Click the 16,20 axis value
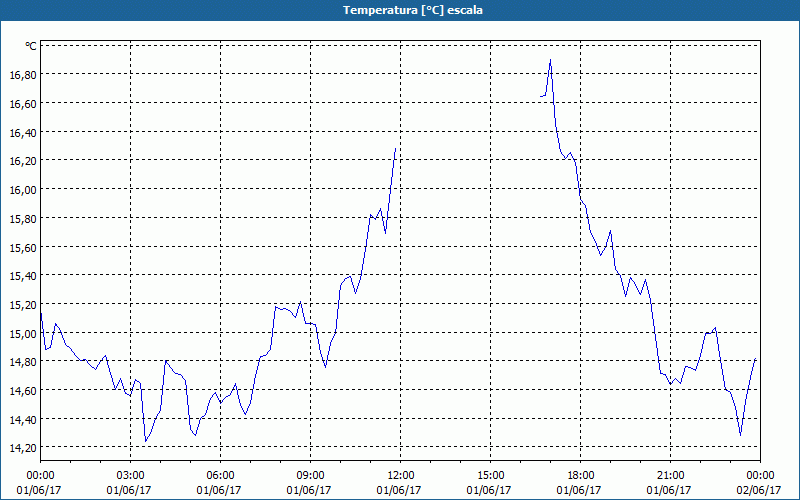 [x=23, y=161]
